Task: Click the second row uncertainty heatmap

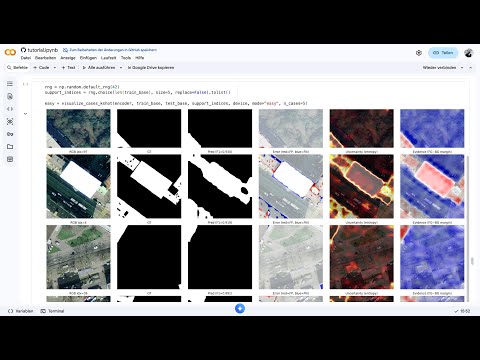Action: point(362,186)
